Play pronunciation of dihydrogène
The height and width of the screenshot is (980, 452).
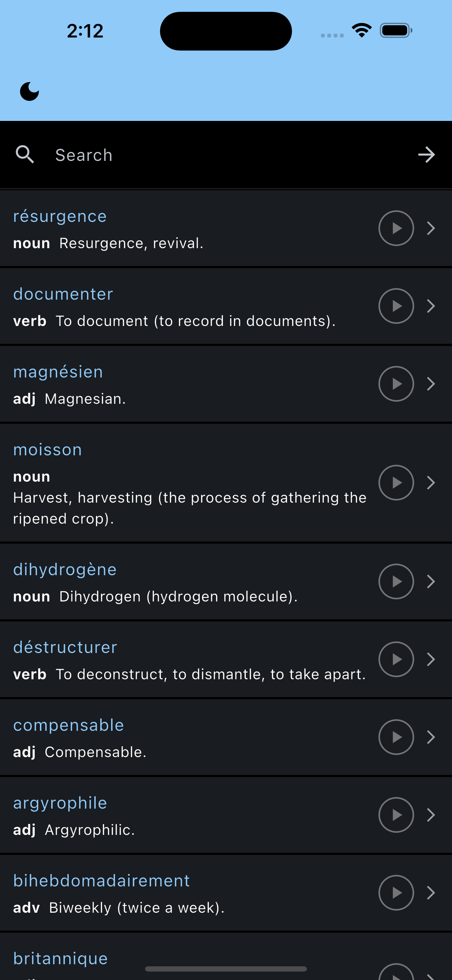click(x=396, y=581)
